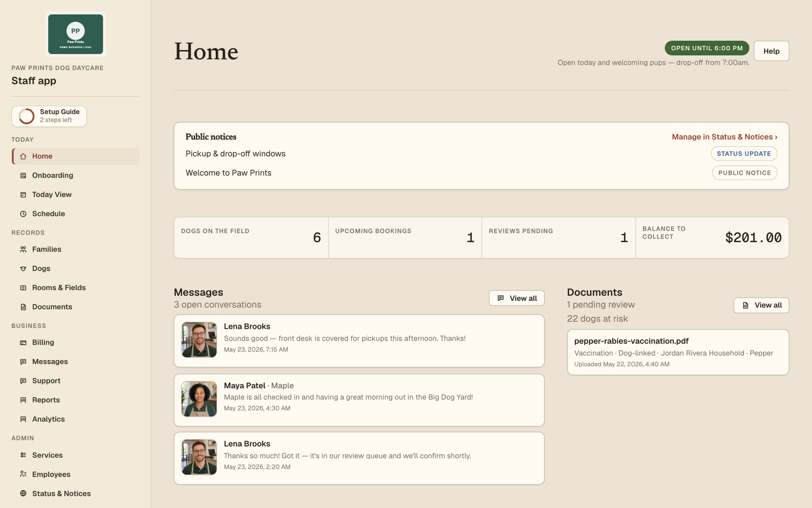Click the message icon in Messages View all
812x508 pixels.
click(x=501, y=298)
